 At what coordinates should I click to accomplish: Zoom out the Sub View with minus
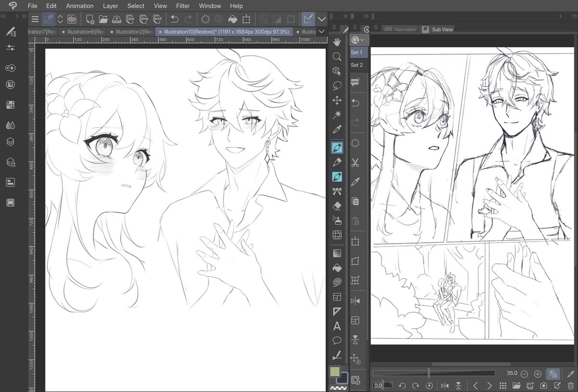pyautogui.click(x=524, y=374)
